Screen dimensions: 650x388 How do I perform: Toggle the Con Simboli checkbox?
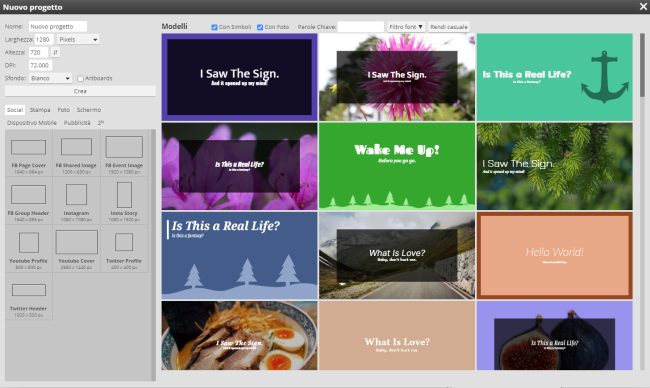[214, 27]
